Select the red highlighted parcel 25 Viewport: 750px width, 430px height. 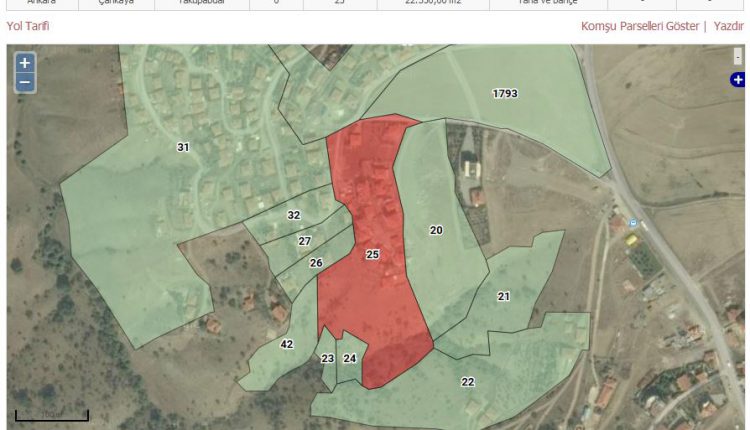[x=372, y=255]
